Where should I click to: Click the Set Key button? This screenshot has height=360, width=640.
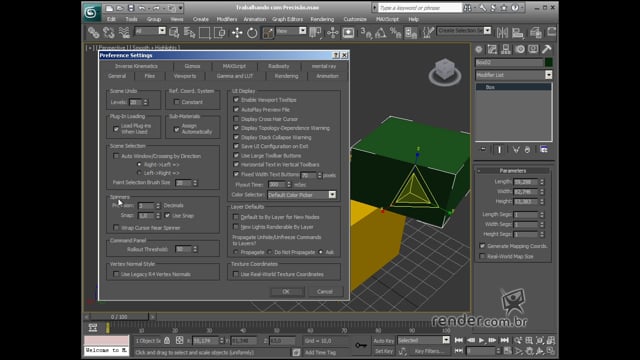coord(384,351)
